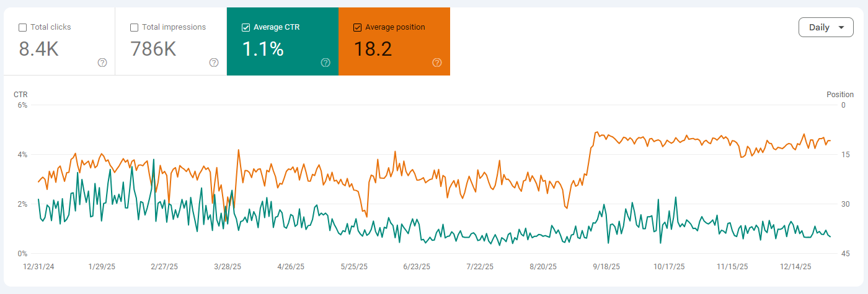Click the dropdown arrow beside Daily

coord(841,28)
